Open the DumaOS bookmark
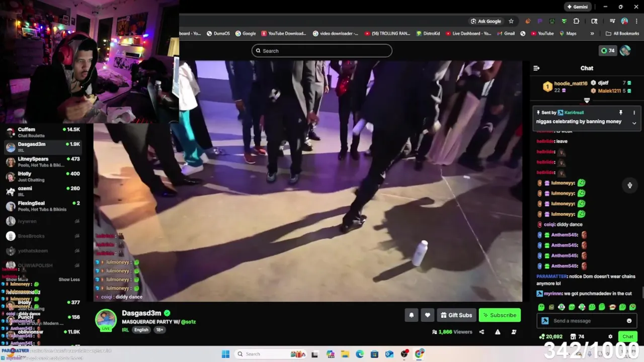Screen dimensions: 644x362 coord(218,34)
